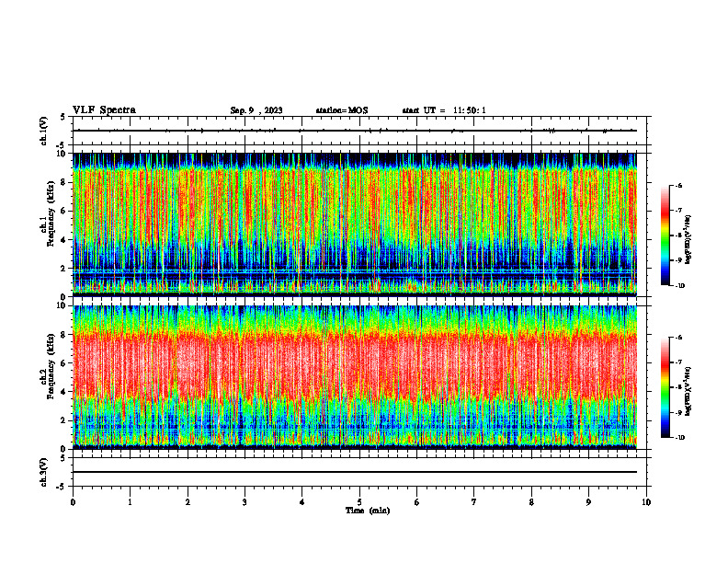The height and width of the screenshot is (563, 728).
Task: Click the '4' kHz tick of ch.2 spectrogram
Action: pos(64,392)
